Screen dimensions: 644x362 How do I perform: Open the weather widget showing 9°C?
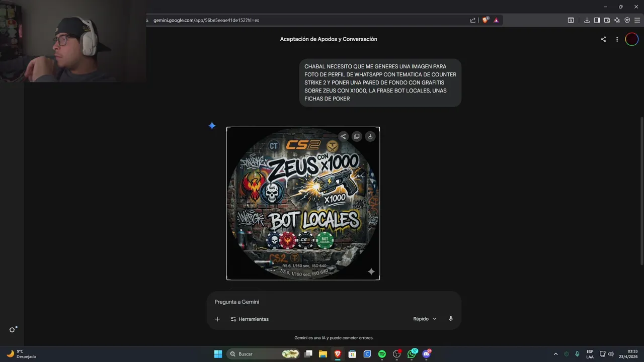pyautogui.click(x=21, y=354)
